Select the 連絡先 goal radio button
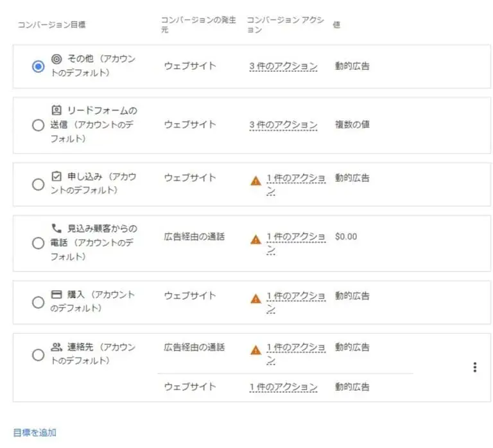 38,355
